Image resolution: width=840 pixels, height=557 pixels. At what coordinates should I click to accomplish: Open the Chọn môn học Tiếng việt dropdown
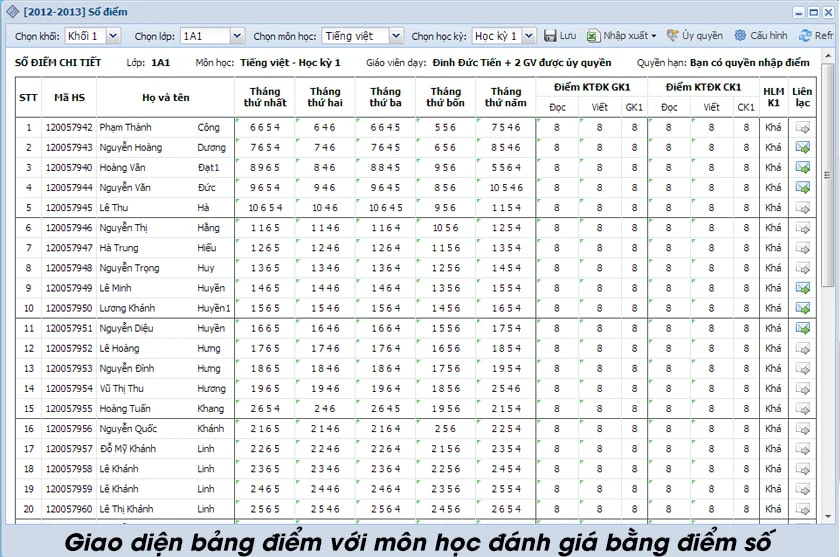click(x=395, y=36)
